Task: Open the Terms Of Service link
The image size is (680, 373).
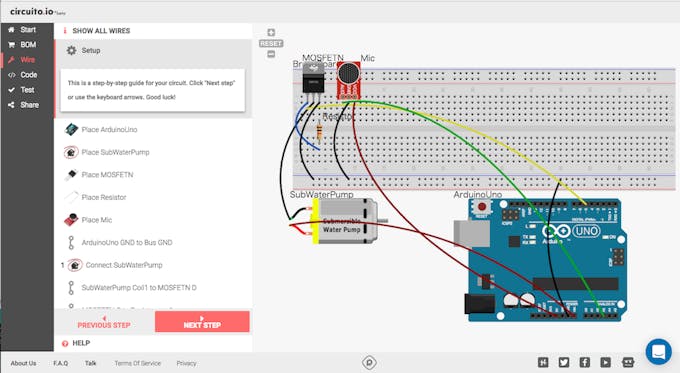Action: pos(137,363)
